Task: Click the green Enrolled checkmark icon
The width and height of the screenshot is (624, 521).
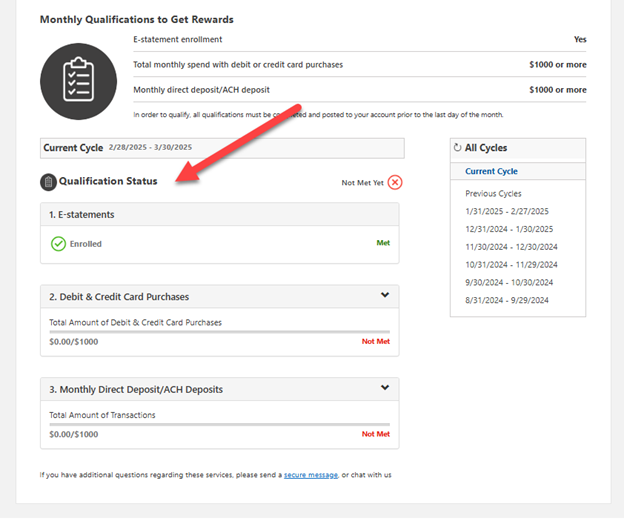Action: click(x=58, y=243)
